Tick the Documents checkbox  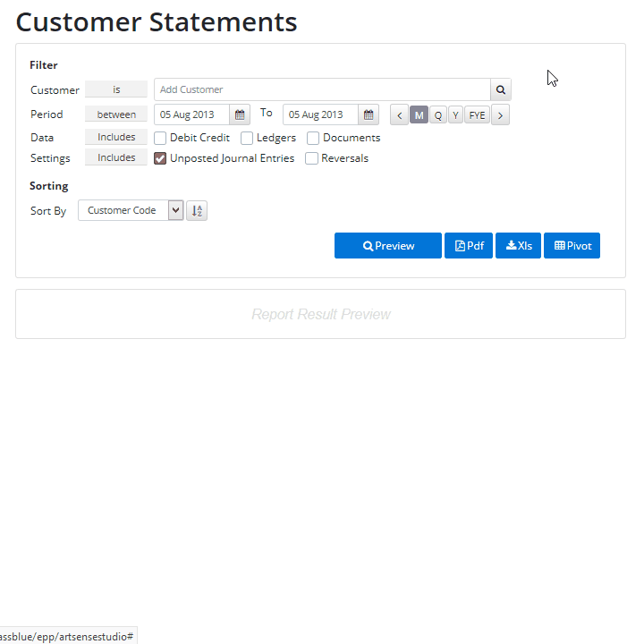pos(313,138)
